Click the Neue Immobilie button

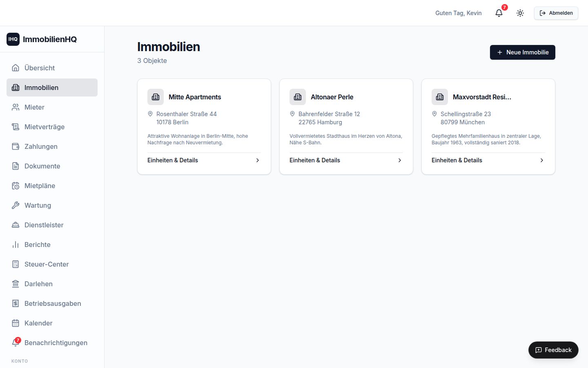(x=523, y=52)
